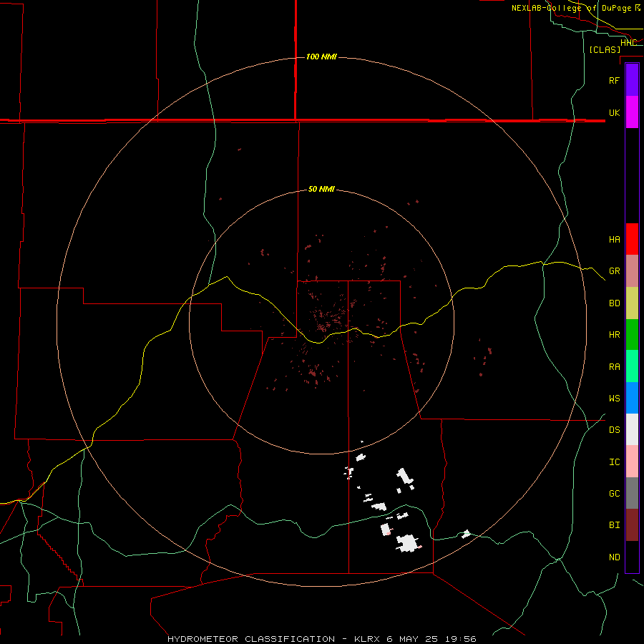Click the GR legend label

pos(615,271)
